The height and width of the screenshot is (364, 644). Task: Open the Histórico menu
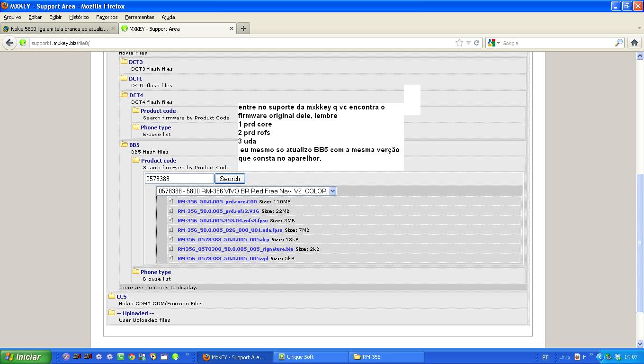[79, 17]
